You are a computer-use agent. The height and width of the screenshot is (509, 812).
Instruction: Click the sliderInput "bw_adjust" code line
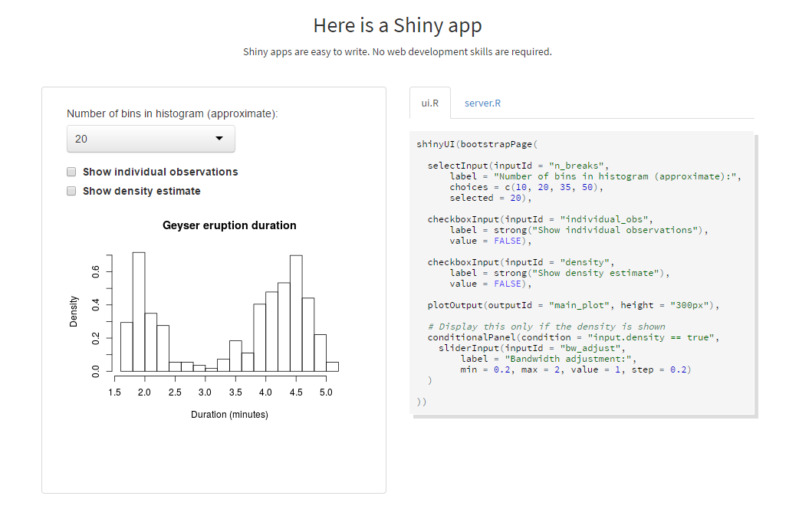click(532, 348)
